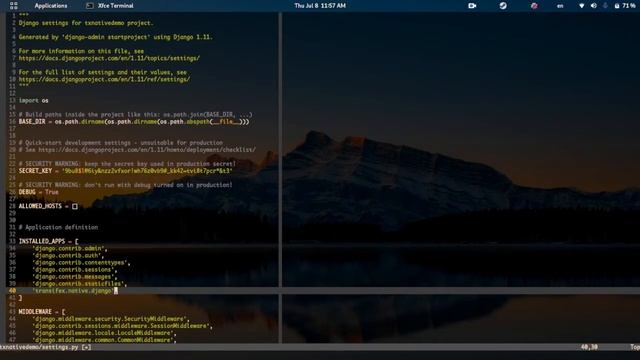This screenshot has height=360, width=640.
Task: Click the 'django.contrib.sessions' entry
Action: [75, 269]
